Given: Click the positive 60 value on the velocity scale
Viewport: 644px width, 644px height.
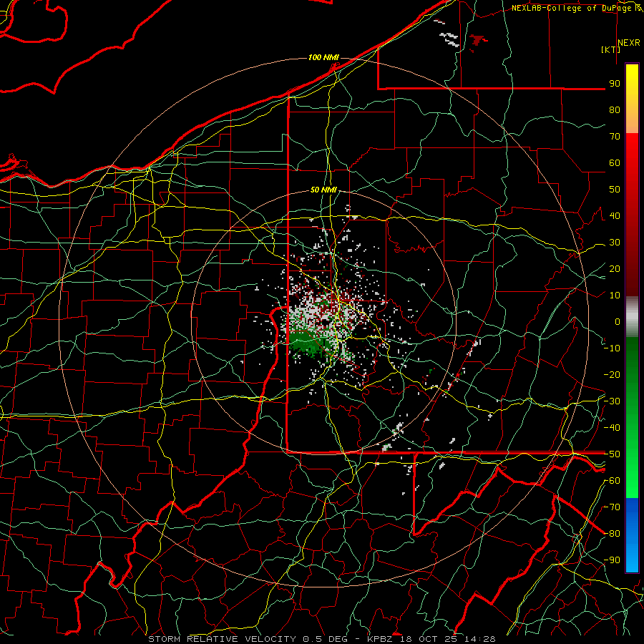Looking at the screenshot, I should (x=615, y=162).
